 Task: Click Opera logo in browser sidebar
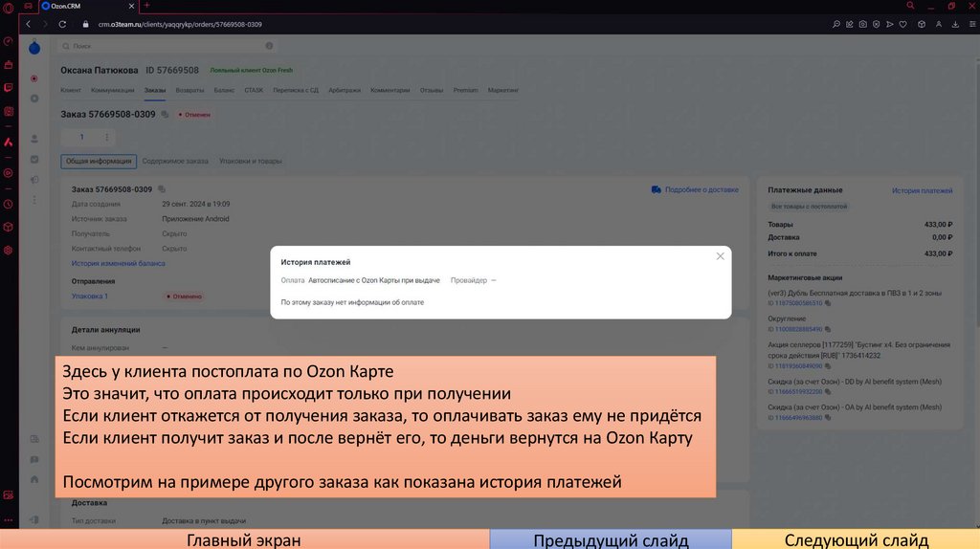[x=8, y=8]
